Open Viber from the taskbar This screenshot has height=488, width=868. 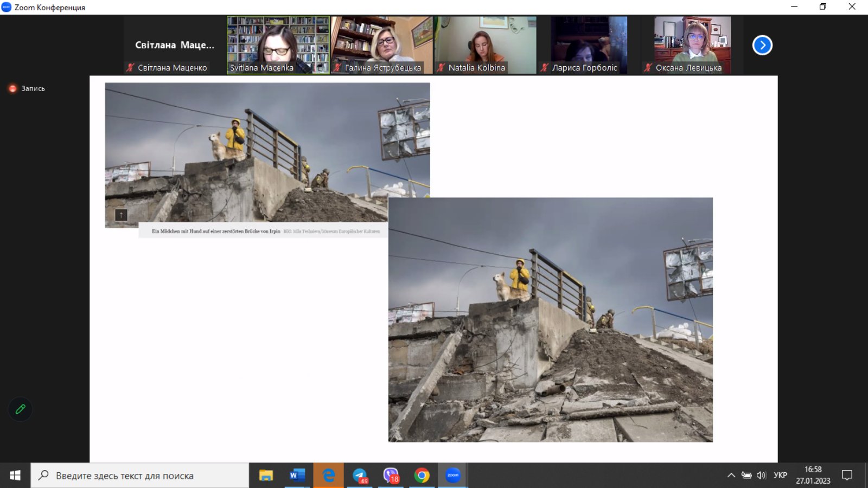point(391,476)
